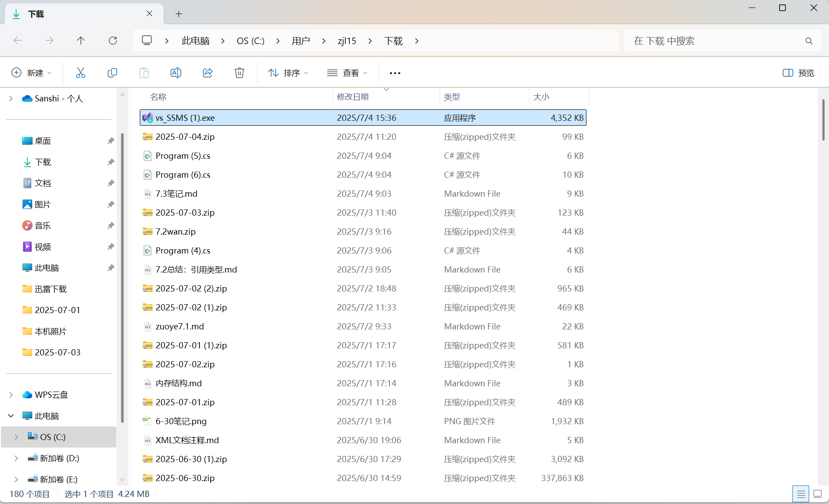Go to 此电脑 via the breadcrumb
829x504 pixels.
pos(195,41)
